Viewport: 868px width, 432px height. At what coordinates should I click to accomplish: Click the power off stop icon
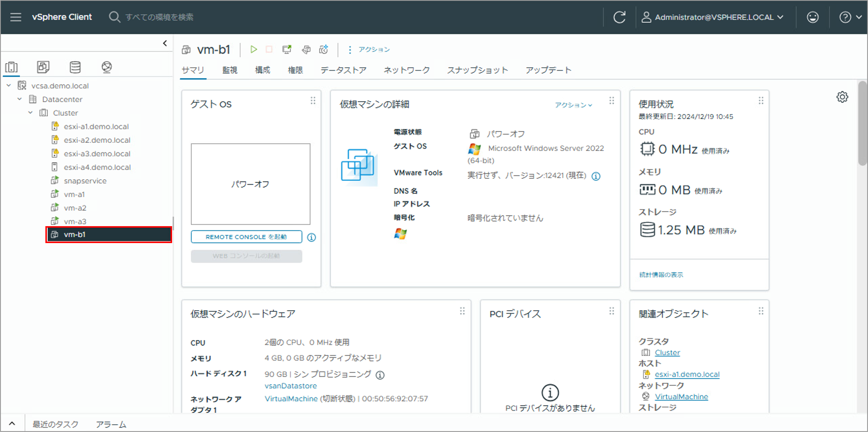pos(269,49)
